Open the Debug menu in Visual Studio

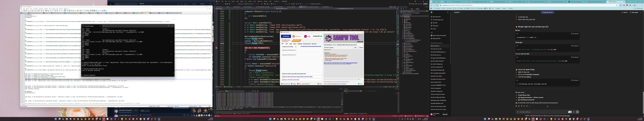tap(242, 1)
